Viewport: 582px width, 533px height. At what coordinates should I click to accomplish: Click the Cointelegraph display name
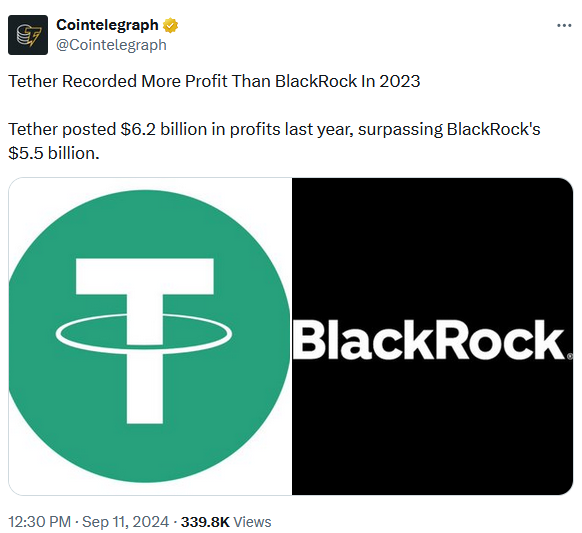[107, 25]
